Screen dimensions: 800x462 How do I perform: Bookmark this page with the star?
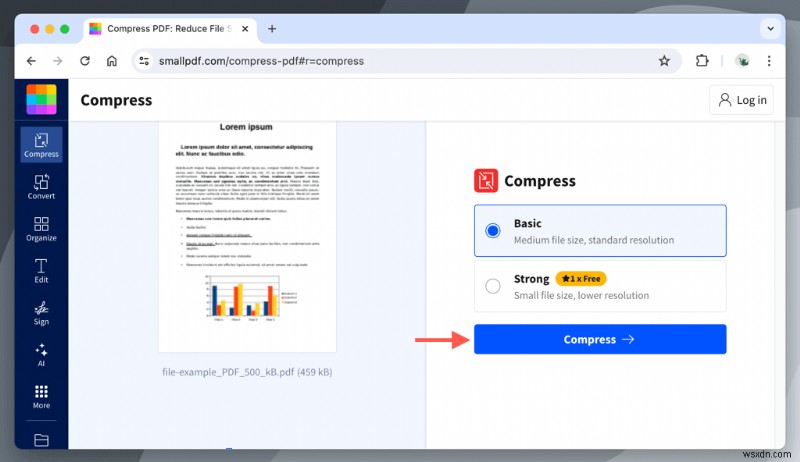pos(664,61)
